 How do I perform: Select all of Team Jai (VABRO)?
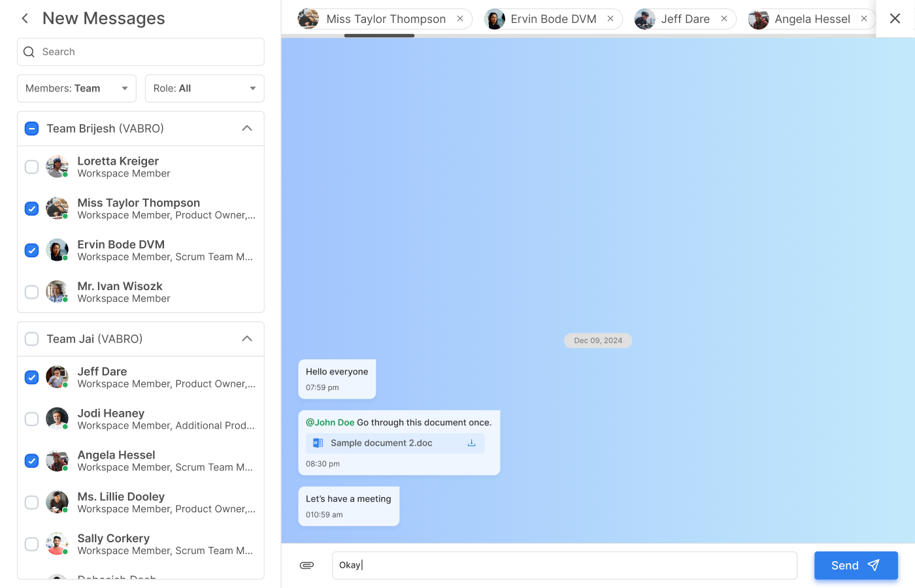click(31, 339)
